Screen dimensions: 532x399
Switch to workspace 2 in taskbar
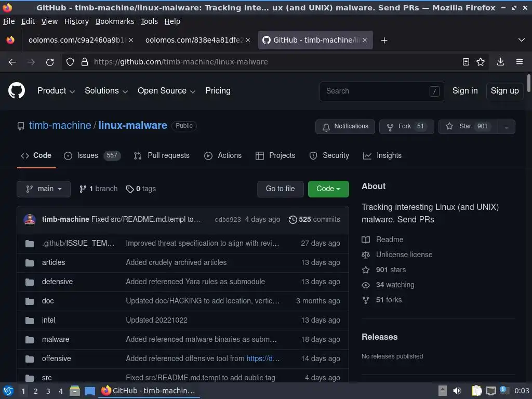(36, 391)
